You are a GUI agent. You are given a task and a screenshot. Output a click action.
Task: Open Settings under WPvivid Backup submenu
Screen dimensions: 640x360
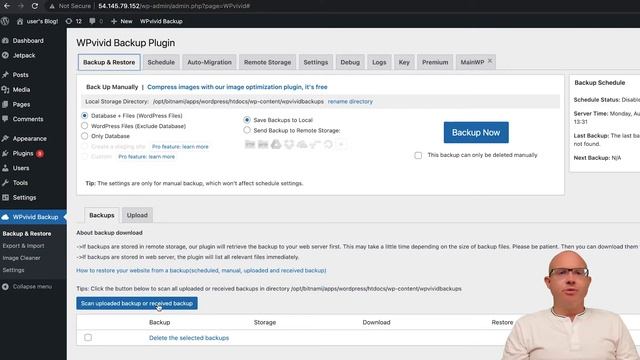point(13,270)
